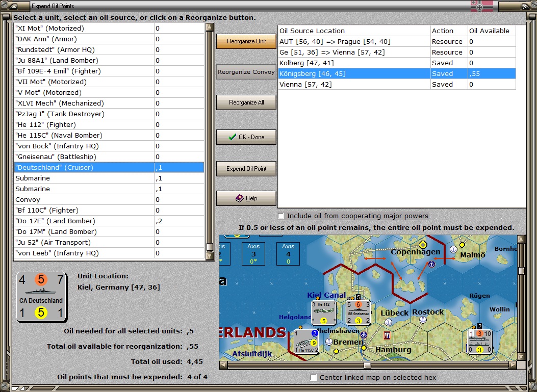Image resolution: width=537 pixels, height=392 pixels.
Task: Select the "Deutschland" (Cruiser) row
Action: (x=109, y=167)
